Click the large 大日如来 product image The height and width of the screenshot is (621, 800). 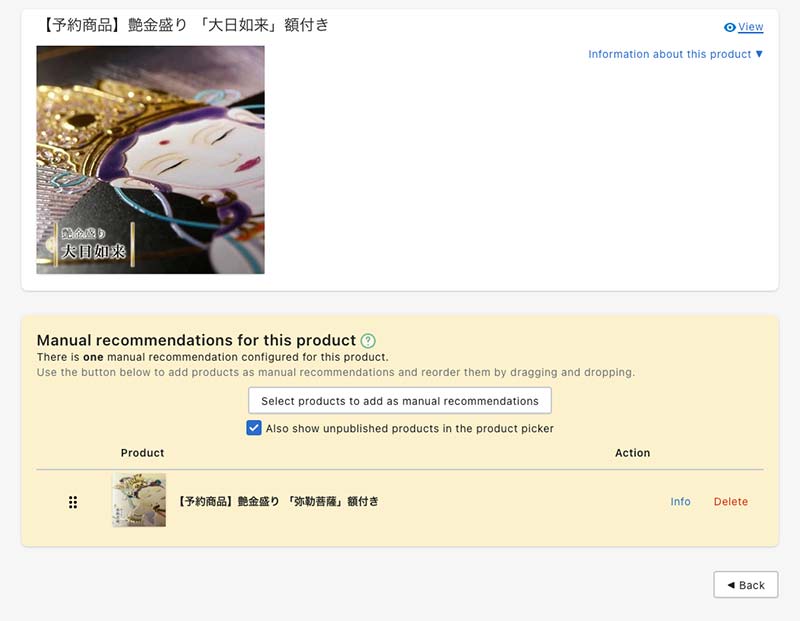(x=151, y=160)
